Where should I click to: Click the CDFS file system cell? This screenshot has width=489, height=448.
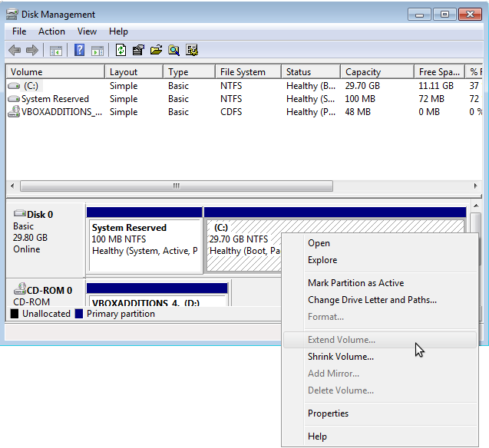coord(231,112)
